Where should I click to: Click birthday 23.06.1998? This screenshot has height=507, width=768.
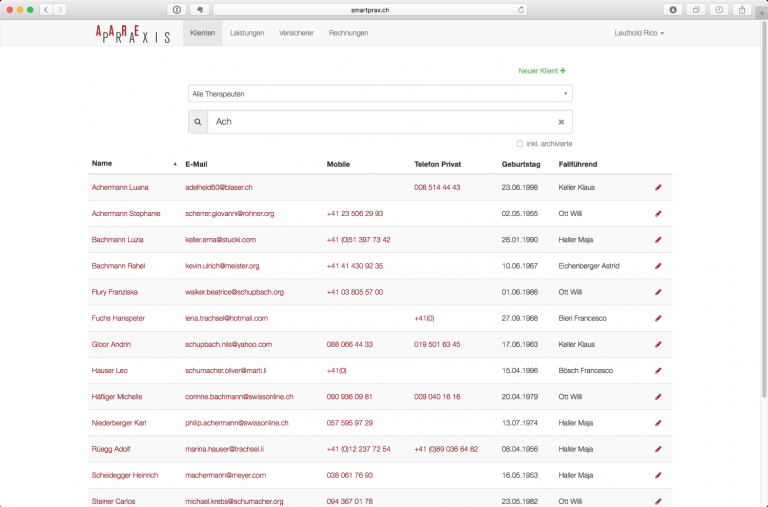[x=520, y=187]
